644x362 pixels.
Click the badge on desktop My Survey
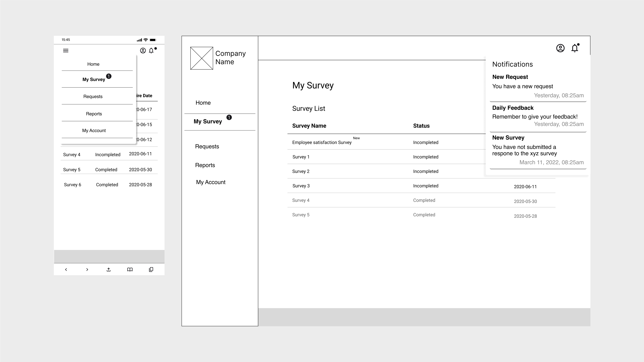(x=229, y=117)
